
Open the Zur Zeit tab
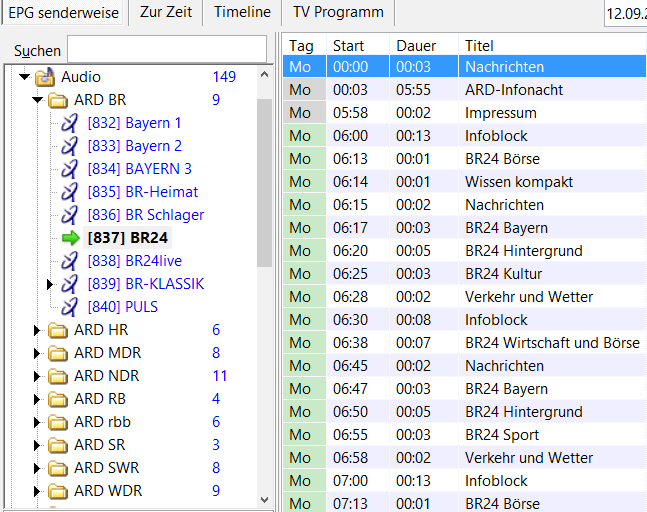[165, 12]
